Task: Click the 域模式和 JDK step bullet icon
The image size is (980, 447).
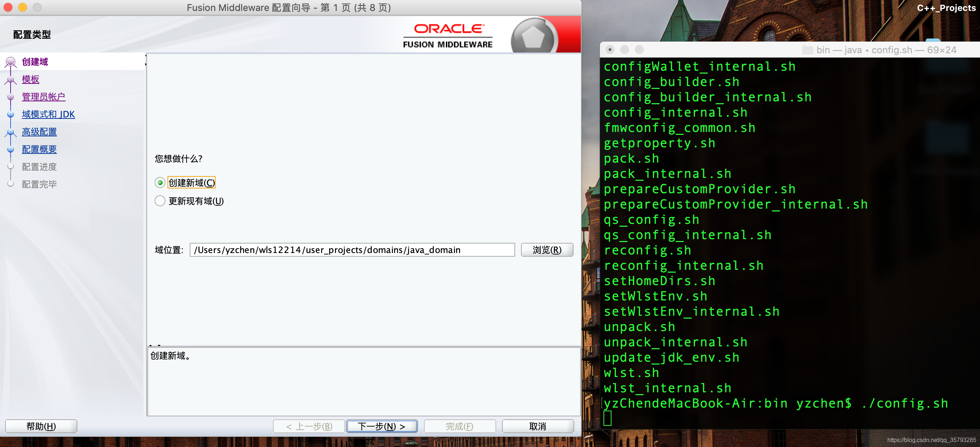Action: (x=11, y=114)
